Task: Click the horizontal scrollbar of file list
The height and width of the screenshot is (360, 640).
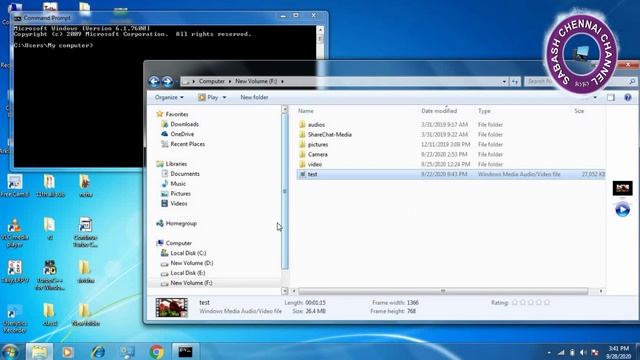Action: pos(443,291)
